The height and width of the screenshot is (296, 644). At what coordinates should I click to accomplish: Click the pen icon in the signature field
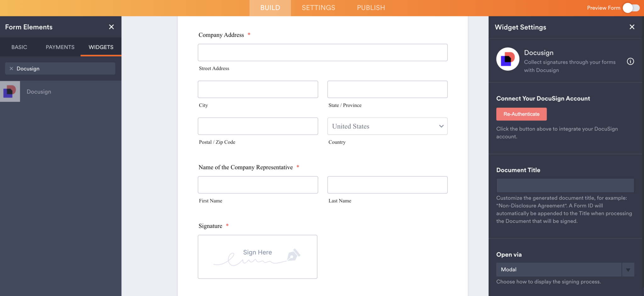point(294,255)
